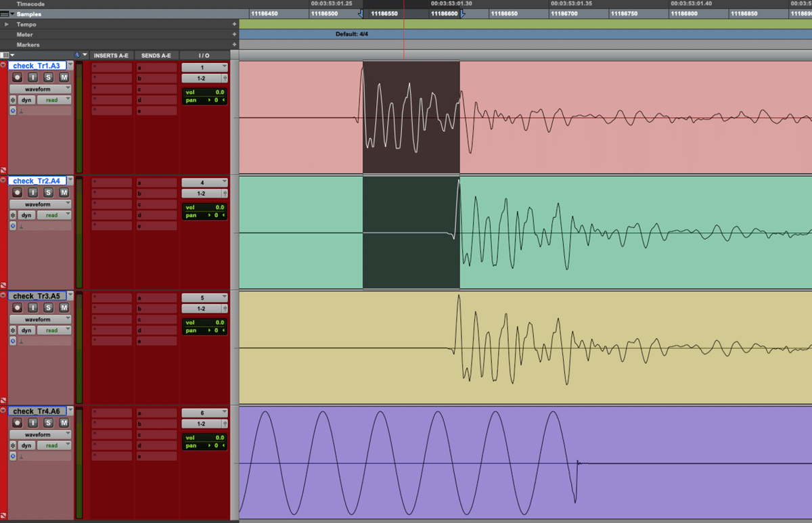
Task: Click the freeze snowflake icon on check_Tr1.A3
Action: [x=13, y=99]
